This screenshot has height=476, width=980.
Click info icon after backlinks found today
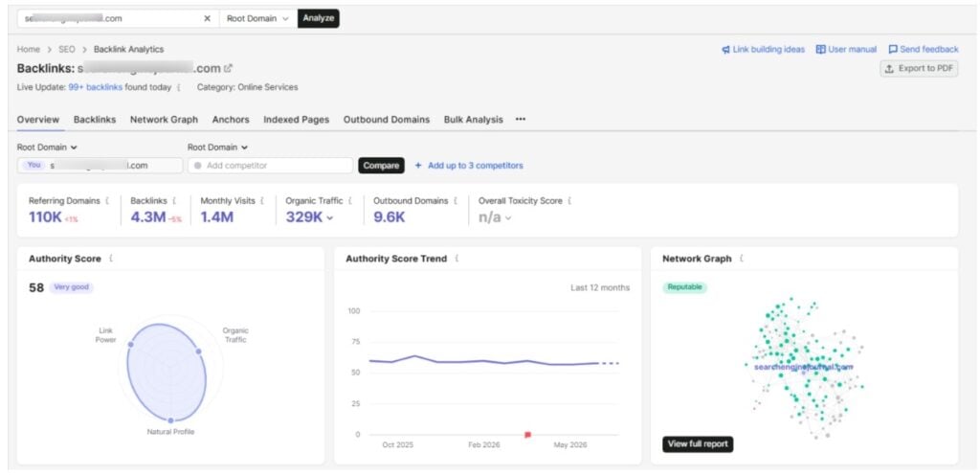(179, 87)
